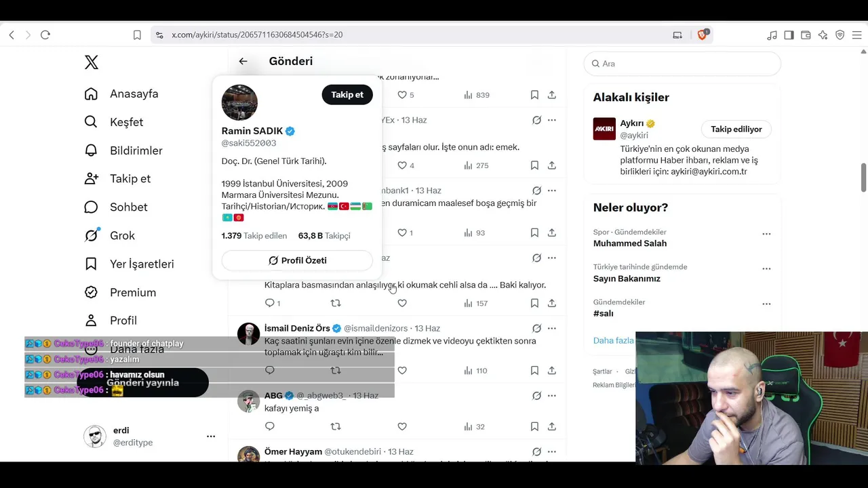The height and width of the screenshot is (488, 868).
Task: Bookmark this page in the browser toolbar
Action: 137,35
